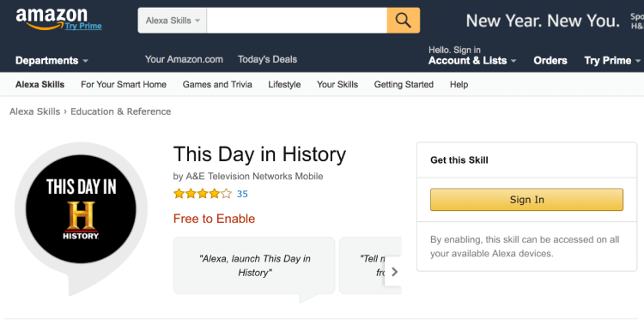This screenshot has height=331, width=644.
Task: Open the Alexa Skills search category dropdown
Action: tap(173, 21)
